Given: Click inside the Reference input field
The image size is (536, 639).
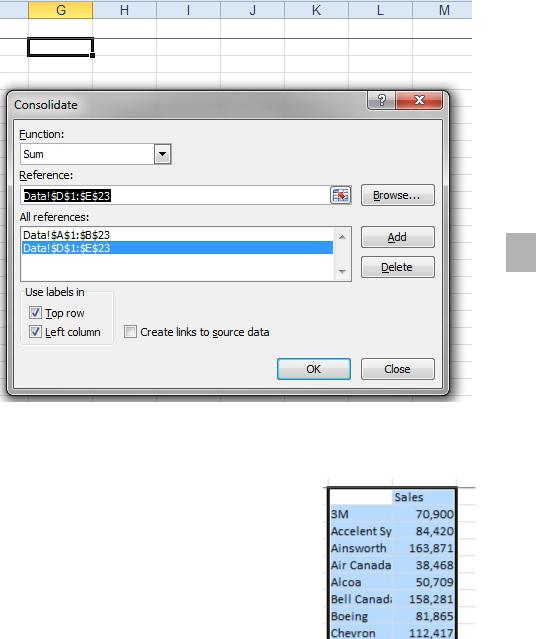Looking at the screenshot, I should [x=175, y=196].
